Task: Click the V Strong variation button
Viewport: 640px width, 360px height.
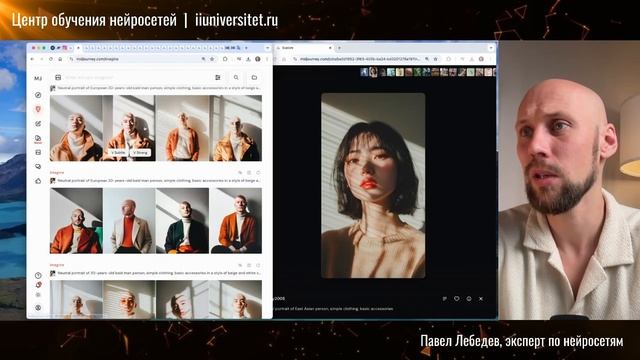Action: (x=140, y=152)
